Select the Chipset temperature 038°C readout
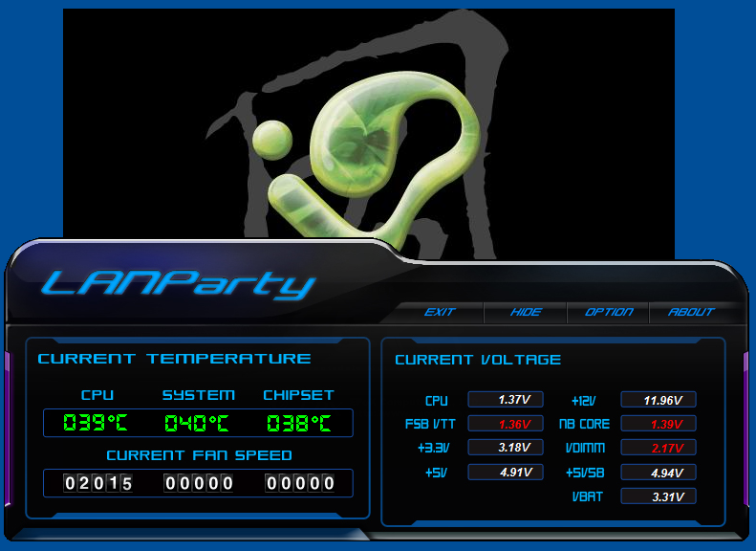Screen dimensions: 756x551 (299, 423)
